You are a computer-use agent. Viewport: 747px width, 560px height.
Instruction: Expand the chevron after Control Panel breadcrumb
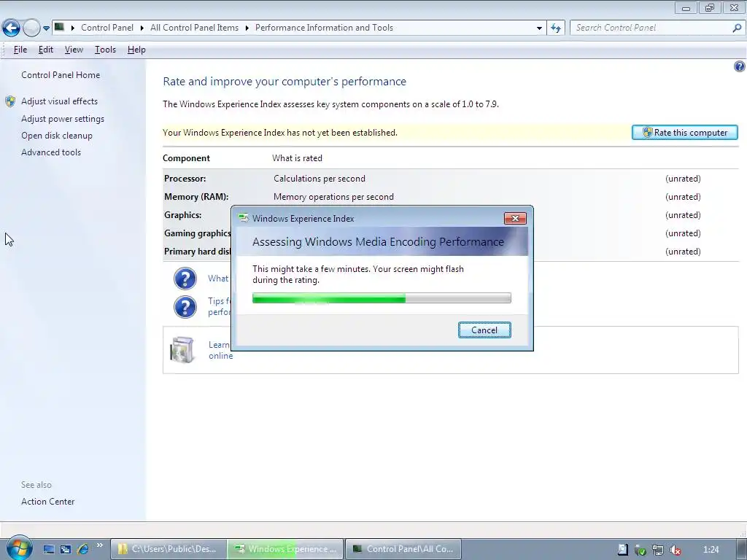[142, 28]
